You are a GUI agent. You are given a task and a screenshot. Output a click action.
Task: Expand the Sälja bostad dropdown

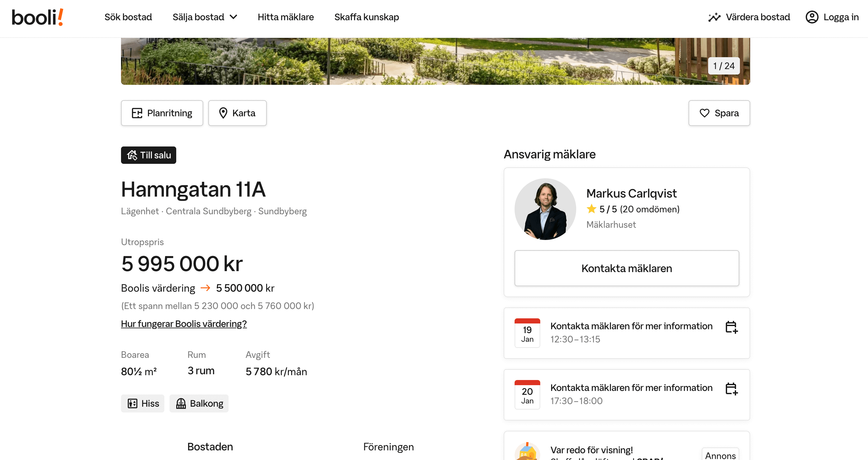pos(205,17)
